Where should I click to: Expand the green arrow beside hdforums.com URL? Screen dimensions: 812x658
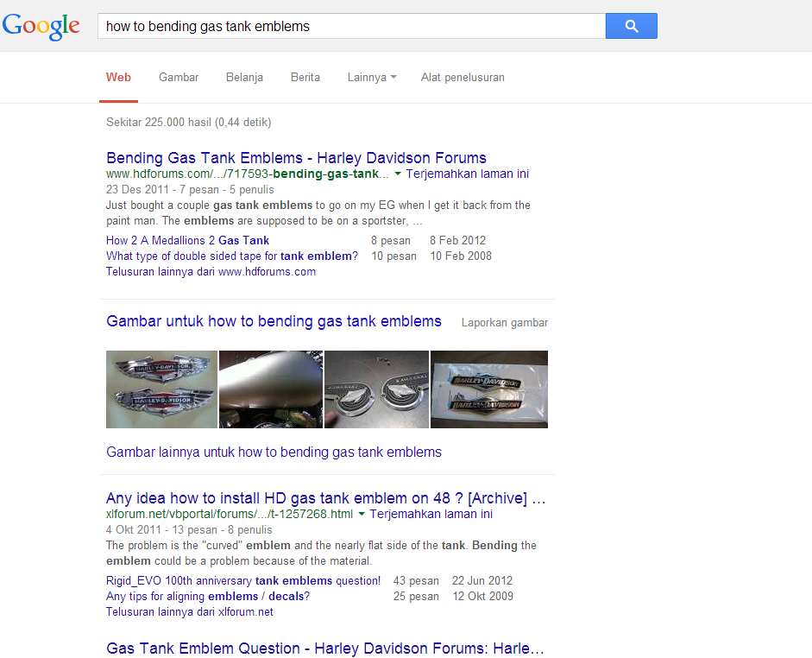point(398,174)
